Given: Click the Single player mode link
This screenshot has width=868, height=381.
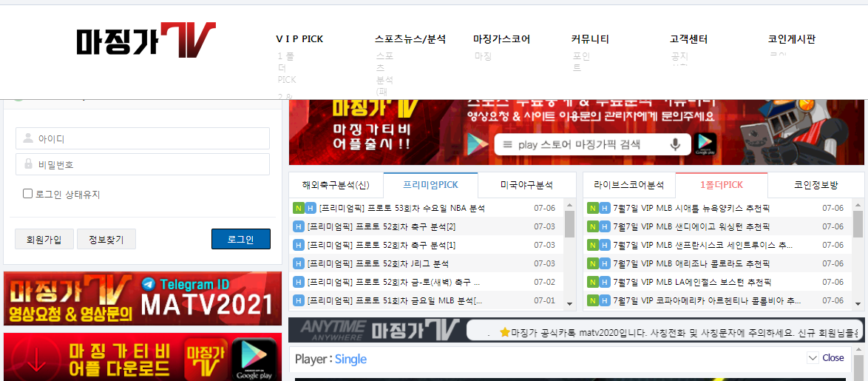Looking at the screenshot, I should coord(351,360).
